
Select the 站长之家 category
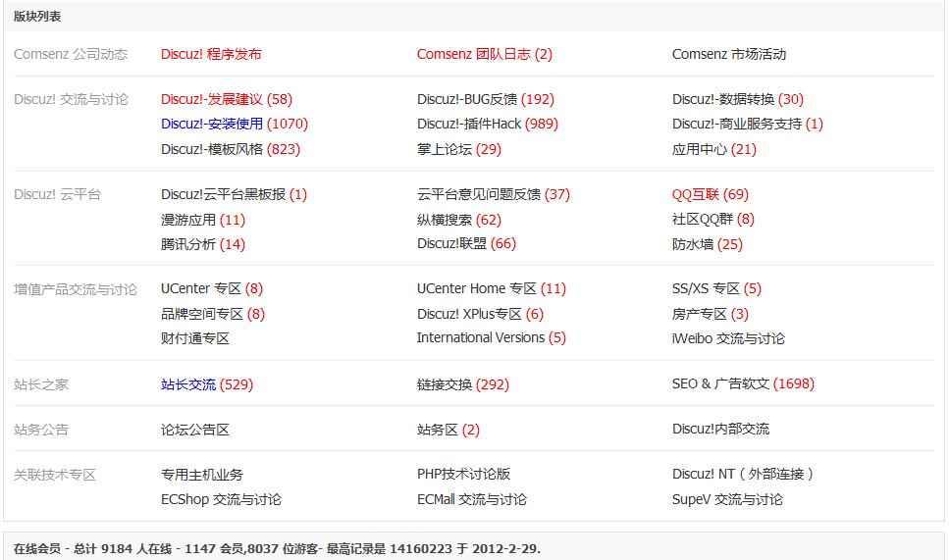[x=41, y=384]
